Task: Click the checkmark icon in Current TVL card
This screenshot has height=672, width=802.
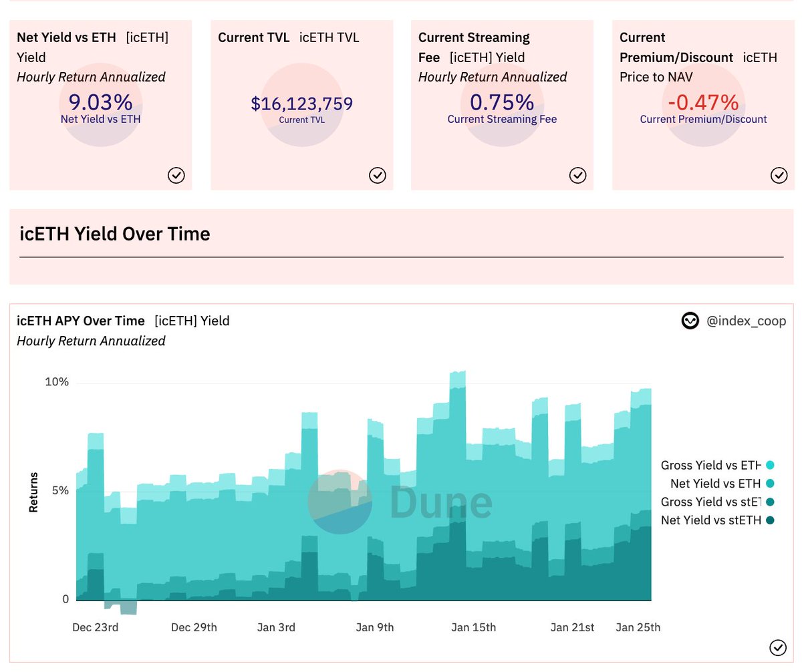Action: 378,176
